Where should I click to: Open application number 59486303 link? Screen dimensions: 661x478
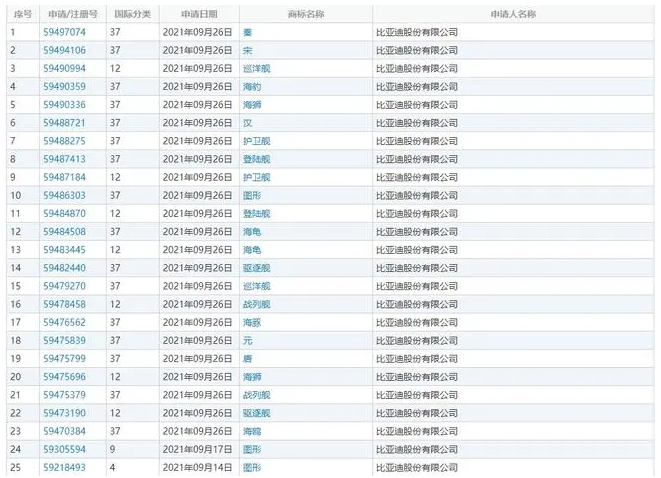pyautogui.click(x=64, y=195)
